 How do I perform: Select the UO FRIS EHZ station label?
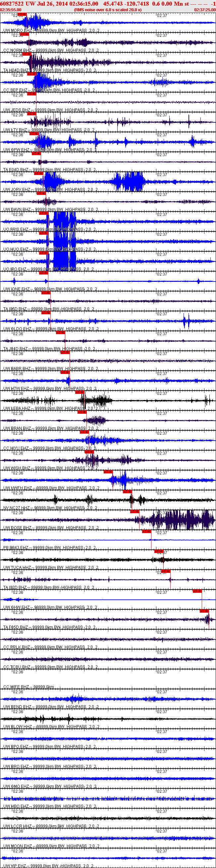[x=50, y=229]
